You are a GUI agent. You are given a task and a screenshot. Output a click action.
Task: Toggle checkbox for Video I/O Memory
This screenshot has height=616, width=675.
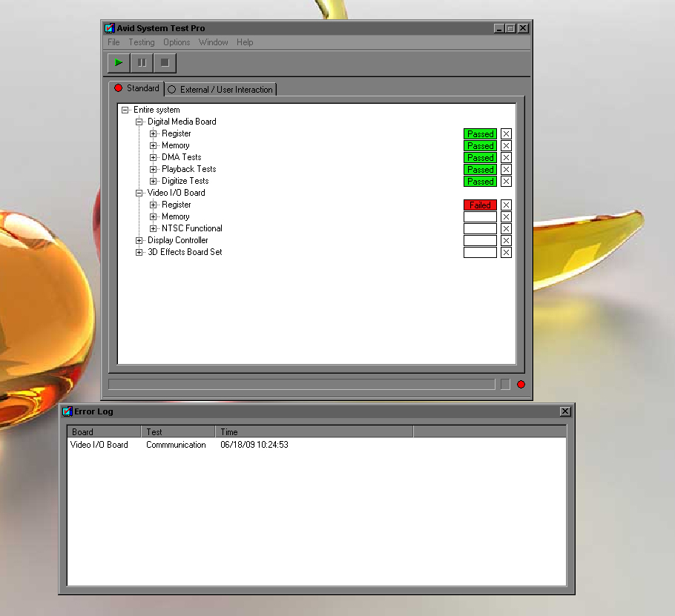506,216
